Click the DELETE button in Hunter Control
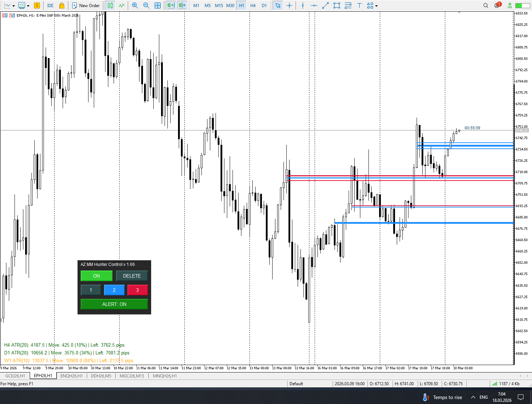Image resolution: width=532 pixels, height=404 pixels. (x=132, y=276)
